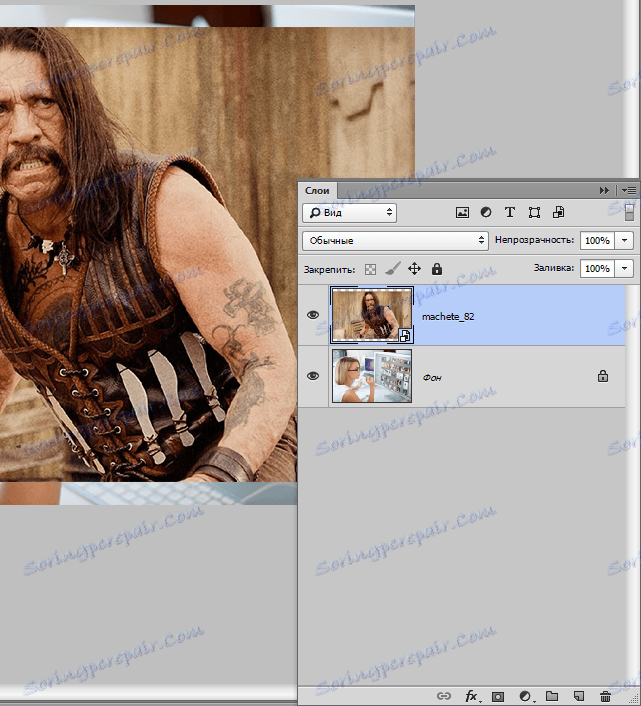641x706 pixels.
Task: Open the Layers panel flyout menu
Action: 628,190
